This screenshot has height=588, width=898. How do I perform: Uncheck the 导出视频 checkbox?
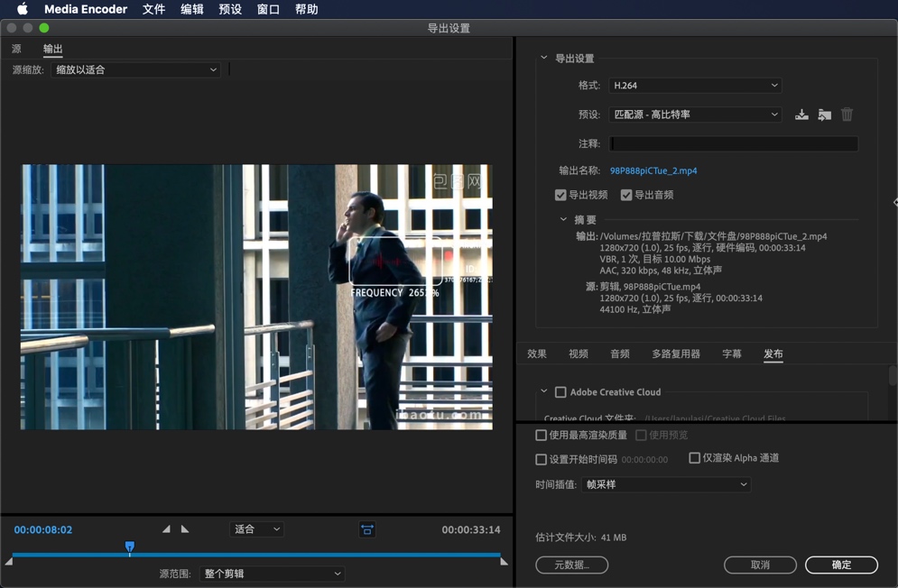(x=560, y=195)
